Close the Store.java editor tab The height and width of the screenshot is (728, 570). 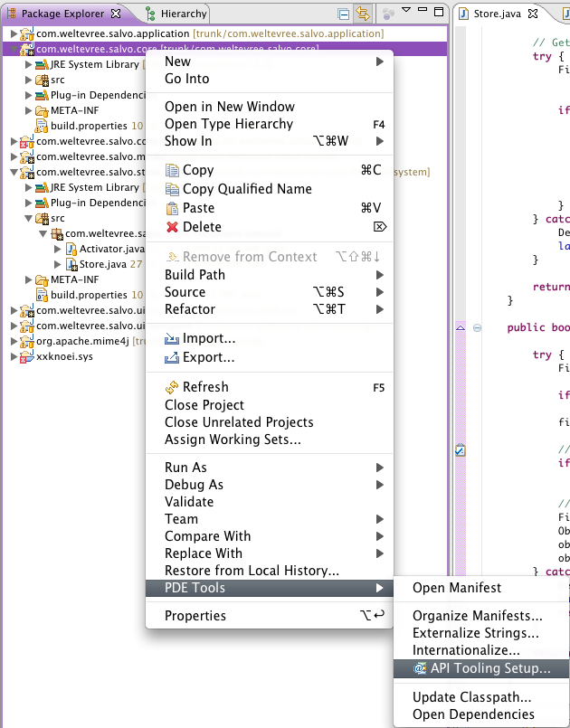tap(533, 14)
